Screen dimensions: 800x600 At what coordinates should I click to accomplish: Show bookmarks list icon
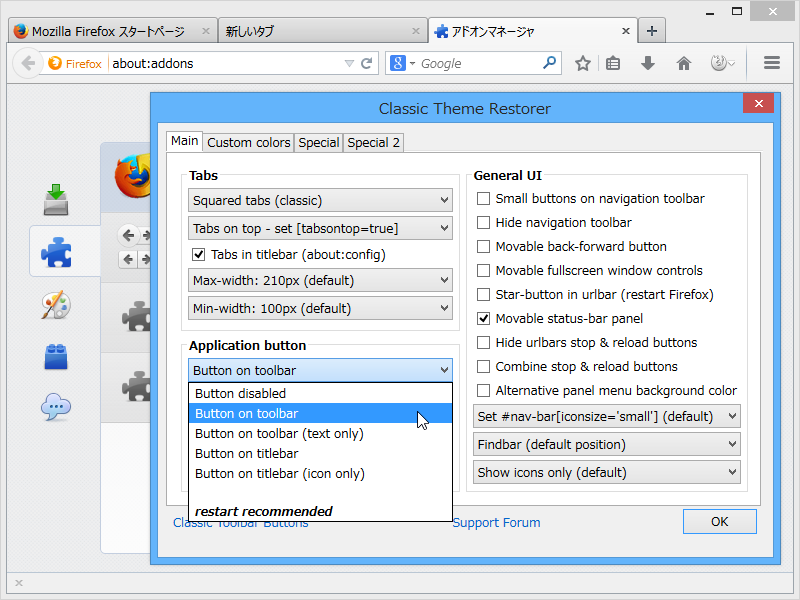tap(613, 63)
